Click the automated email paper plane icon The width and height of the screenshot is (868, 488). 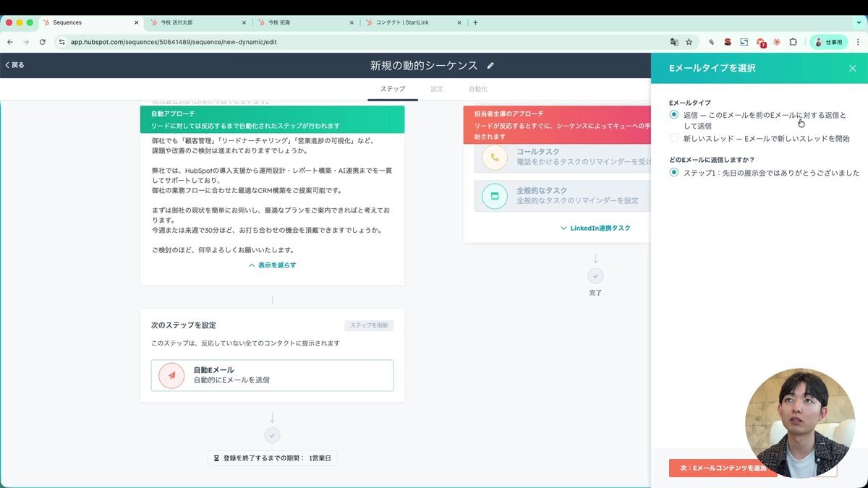coord(171,375)
